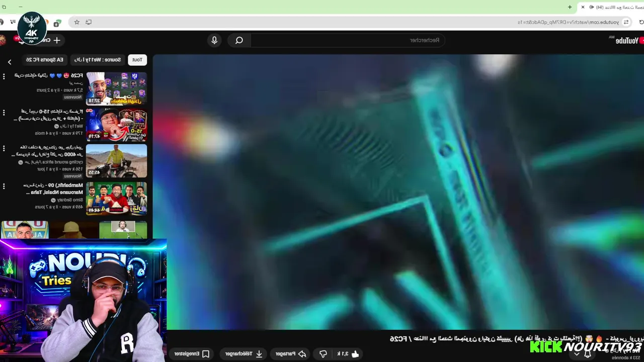The height and width of the screenshot is (362, 644).
Task: Click the install app icon in address bar
Action: pos(89,22)
